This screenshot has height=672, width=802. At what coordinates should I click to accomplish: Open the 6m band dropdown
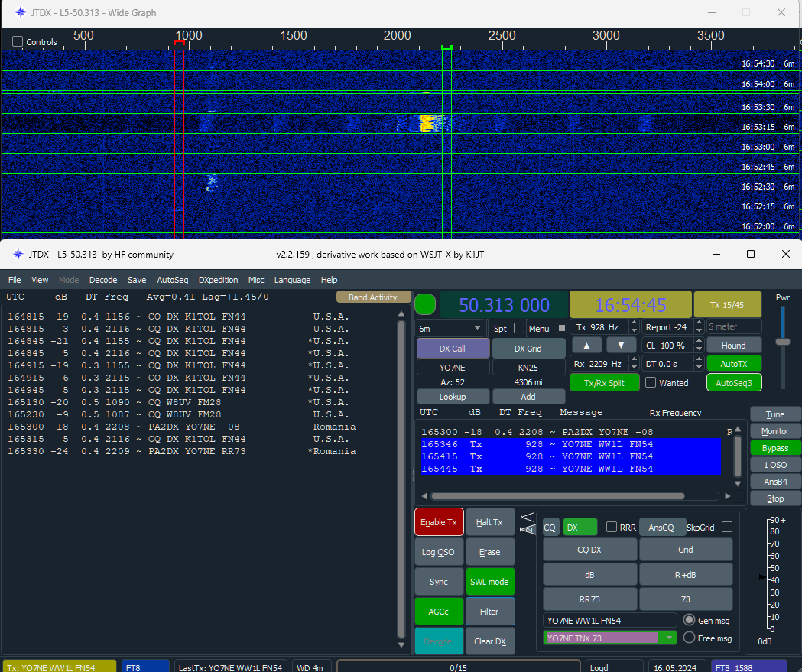[x=450, y=328]
